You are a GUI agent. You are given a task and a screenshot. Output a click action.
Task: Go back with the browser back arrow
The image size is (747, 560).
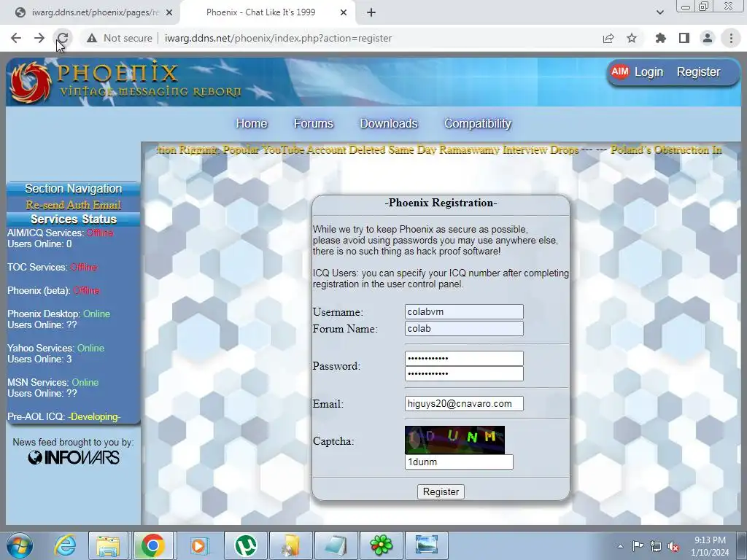pyautogui.click(x=16, y=38)
